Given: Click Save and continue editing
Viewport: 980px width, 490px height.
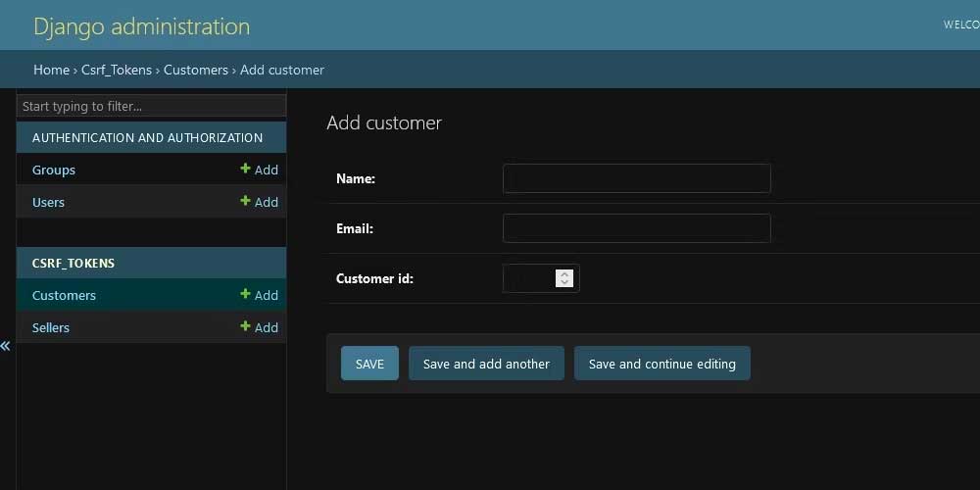Looking at the screenshot, I should [661, 364].
